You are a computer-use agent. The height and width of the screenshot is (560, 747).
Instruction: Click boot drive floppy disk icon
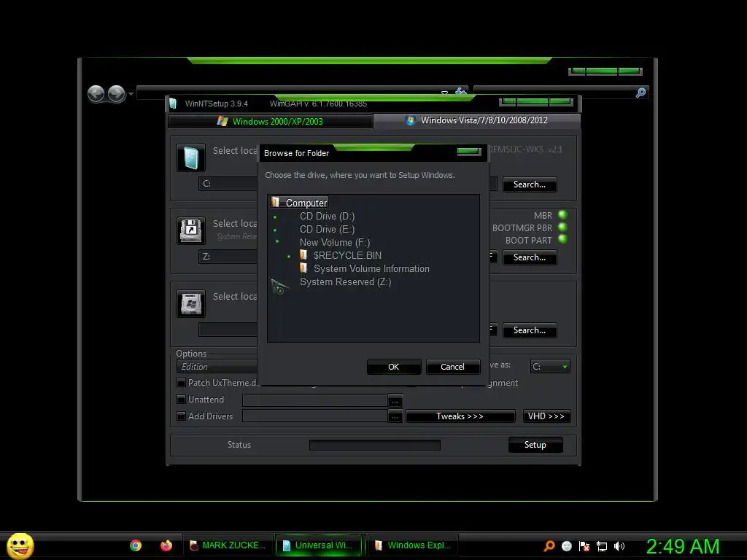coord(191,230)
